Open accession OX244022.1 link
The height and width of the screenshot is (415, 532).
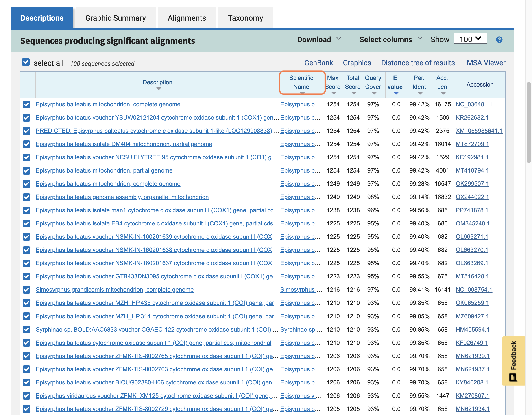tap(472, 197)
